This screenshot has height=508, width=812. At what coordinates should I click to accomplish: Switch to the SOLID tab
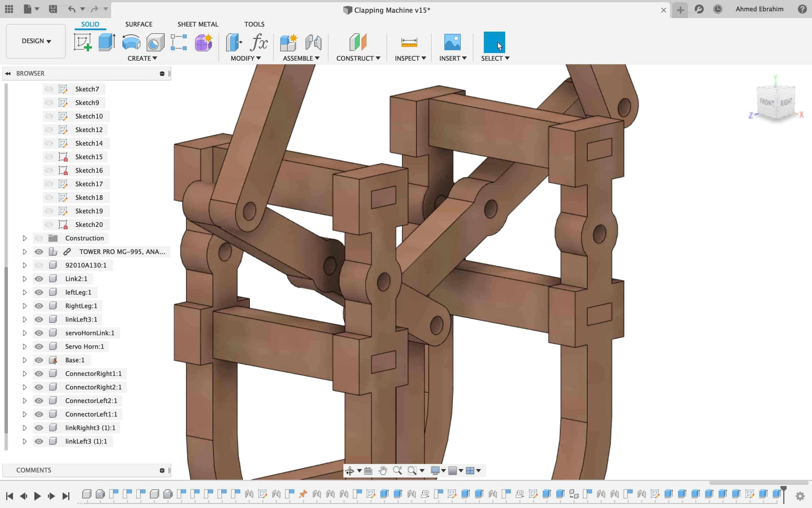click(x=90, y=24)
